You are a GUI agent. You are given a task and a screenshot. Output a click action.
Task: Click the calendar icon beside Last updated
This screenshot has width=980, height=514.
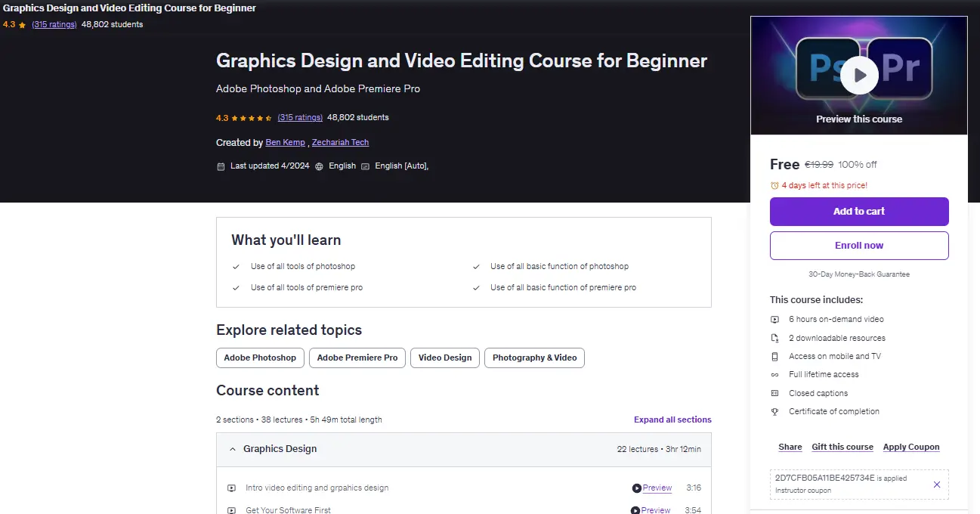click(x=221, y=166)
